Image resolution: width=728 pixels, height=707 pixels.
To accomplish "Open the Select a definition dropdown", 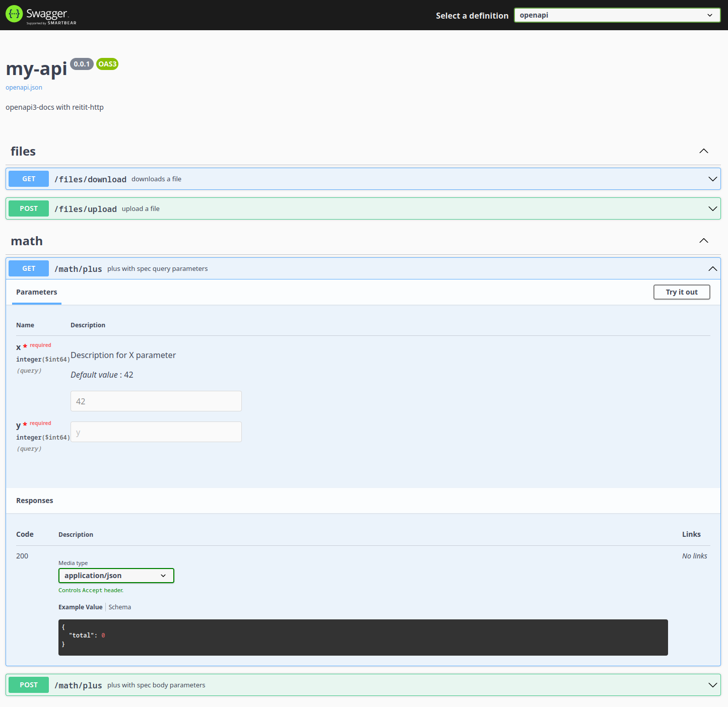I will [x=617, y=15].
